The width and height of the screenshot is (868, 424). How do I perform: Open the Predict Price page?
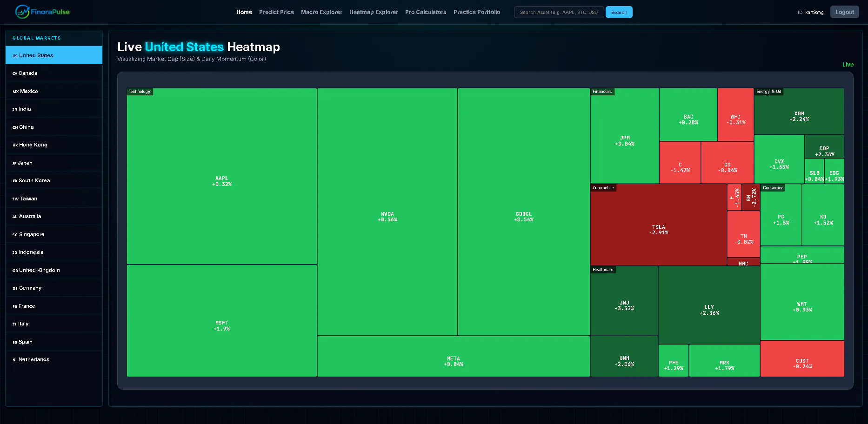pos(276,12)
